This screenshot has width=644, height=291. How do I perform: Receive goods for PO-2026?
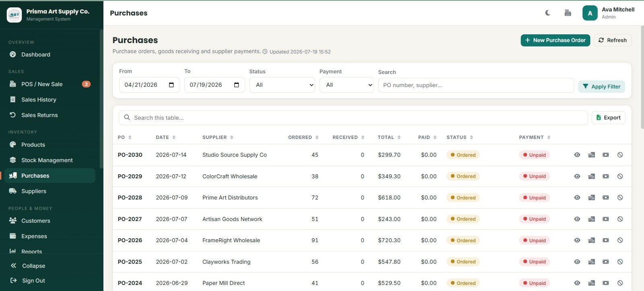tap(591, 240)
